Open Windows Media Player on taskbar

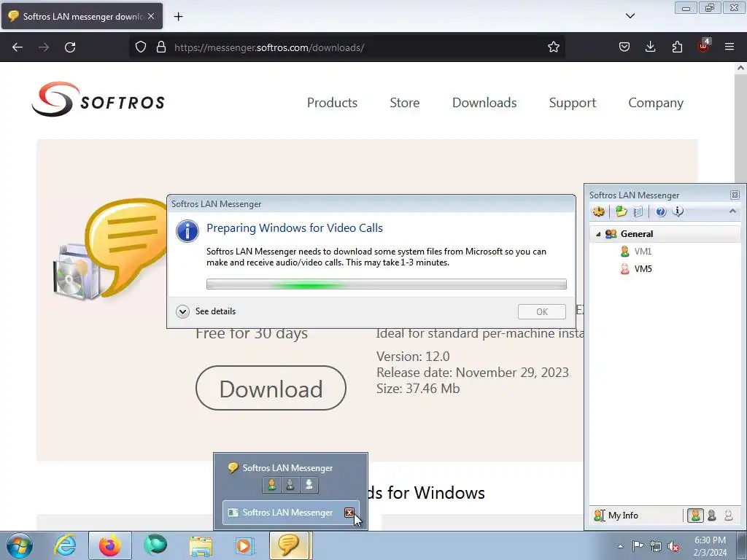point(245,545)
